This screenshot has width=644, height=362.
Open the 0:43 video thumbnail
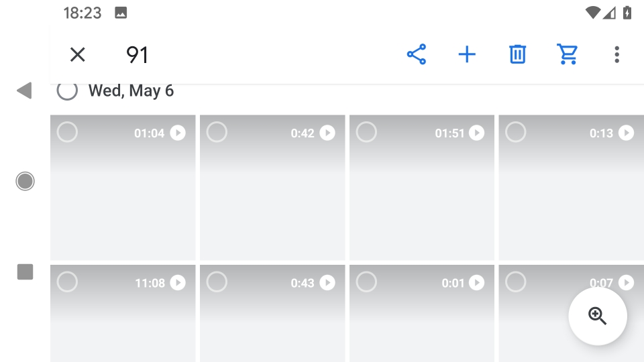(272, 314)
